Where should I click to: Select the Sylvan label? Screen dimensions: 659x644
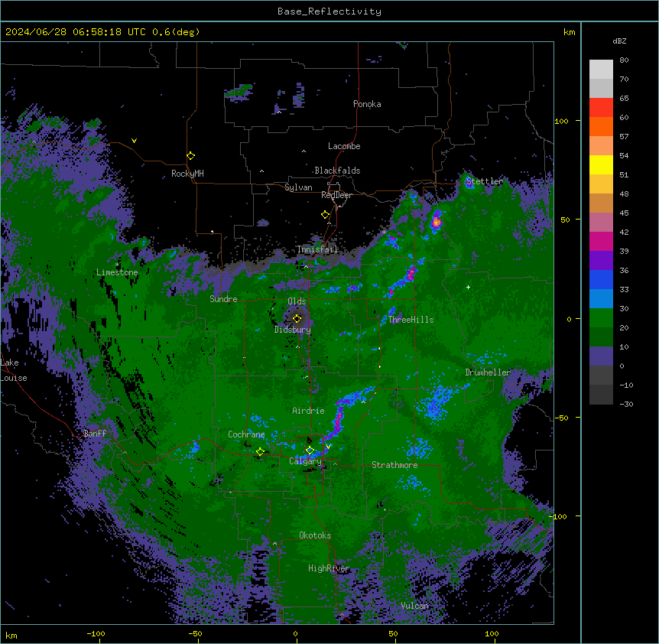(x=298, y=187)
